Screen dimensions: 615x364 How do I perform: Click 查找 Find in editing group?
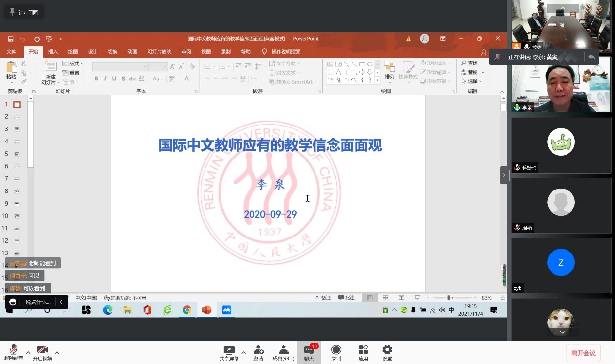pos(470,63)
